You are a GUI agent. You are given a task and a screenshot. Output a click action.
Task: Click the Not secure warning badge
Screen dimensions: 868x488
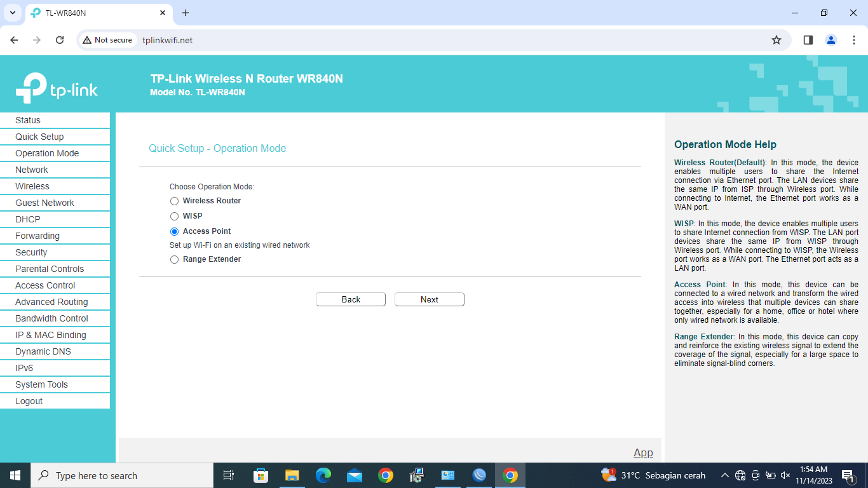point(107,40)
